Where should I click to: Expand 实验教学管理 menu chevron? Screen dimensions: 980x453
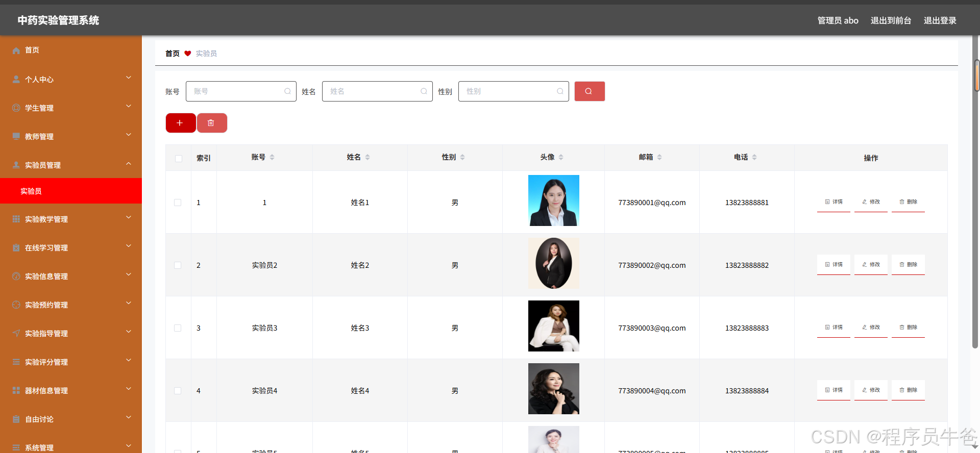[129, 217]
